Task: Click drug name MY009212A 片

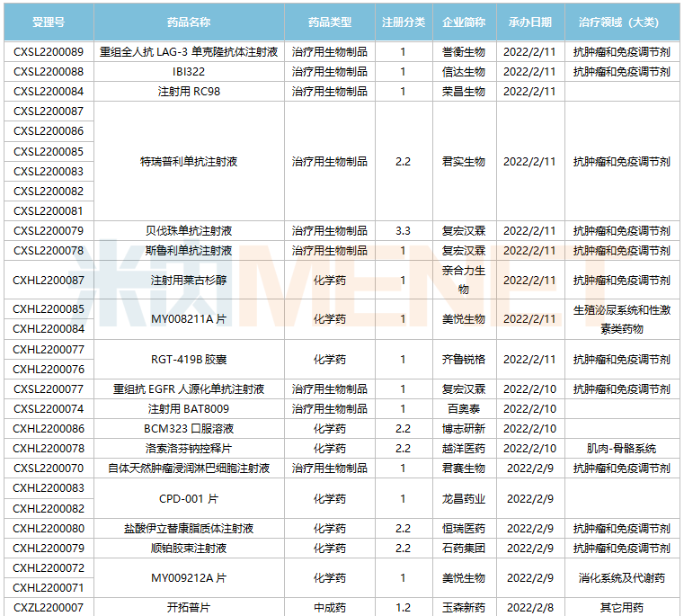Action: (189, 578)
